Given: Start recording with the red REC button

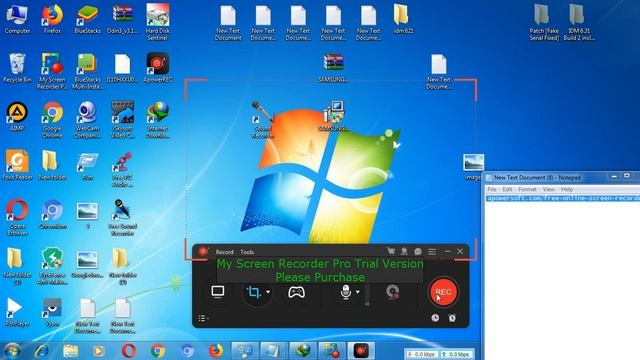Looking at the screenshot, I should [443, 292].
